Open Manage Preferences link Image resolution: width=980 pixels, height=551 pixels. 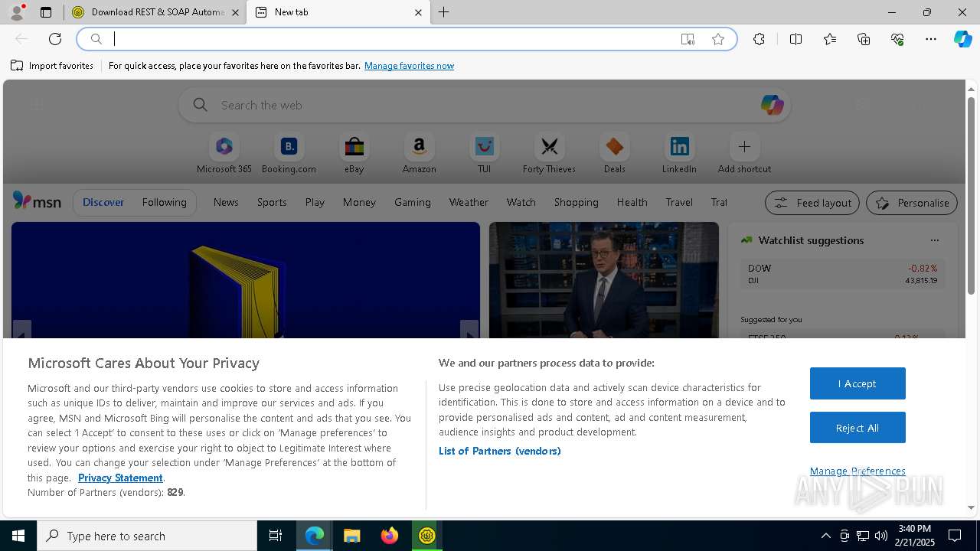(857, 471)
